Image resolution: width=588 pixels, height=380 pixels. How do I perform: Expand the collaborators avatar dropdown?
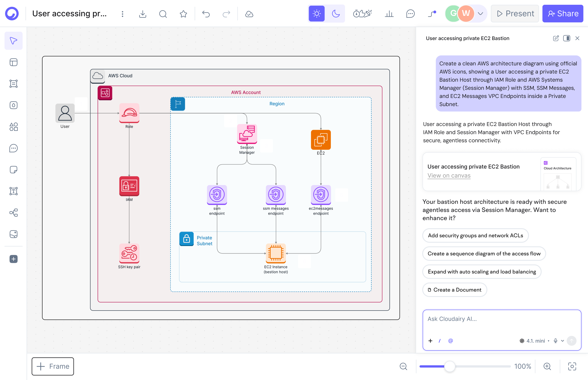[x=480, y=14]
